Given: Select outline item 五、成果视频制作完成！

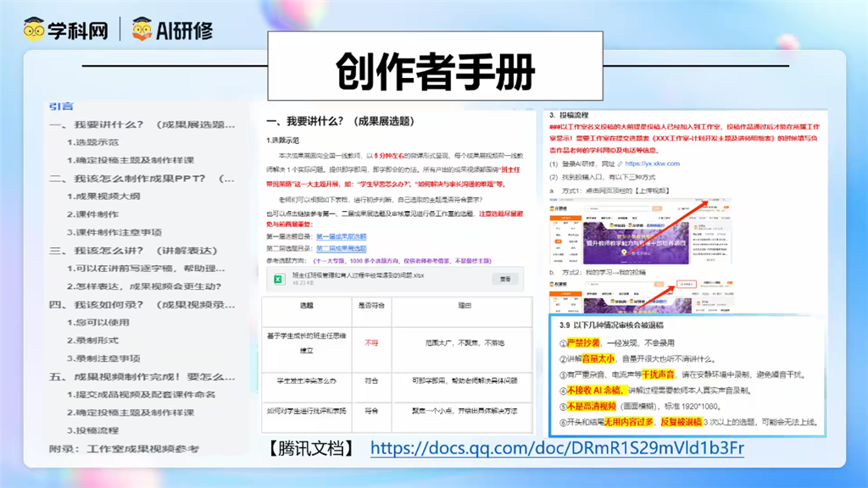Looking at the screenshot, I should 142,377.
